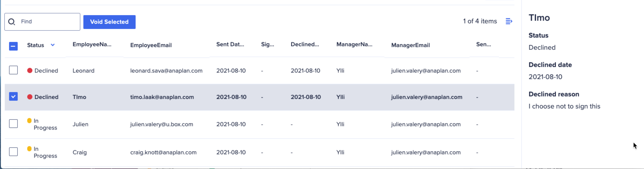Viewport: 644px width, 169px height.
Task: Click Craig's yellow In Progress dot
Action: pos(29,149)
